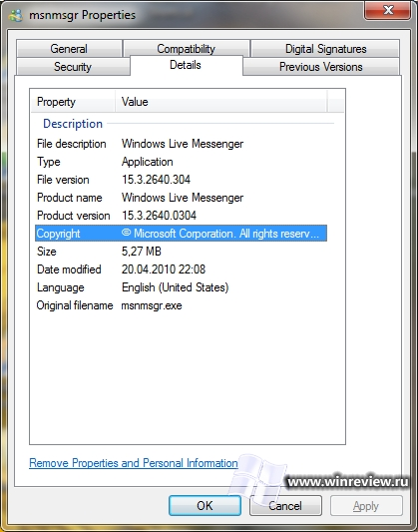Viewport: 418px width, 532px height.
Task: Click the English (United States) value
Action: pos(175,287)
